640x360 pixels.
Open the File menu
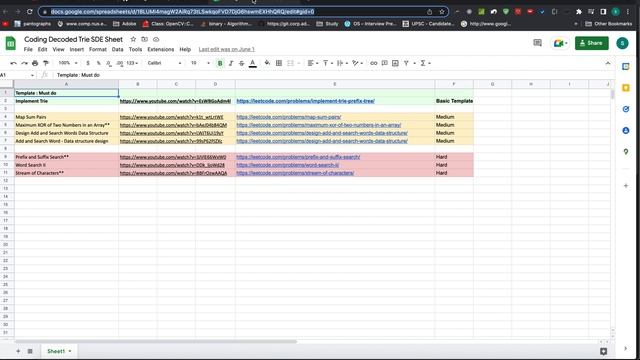point(28,49)
